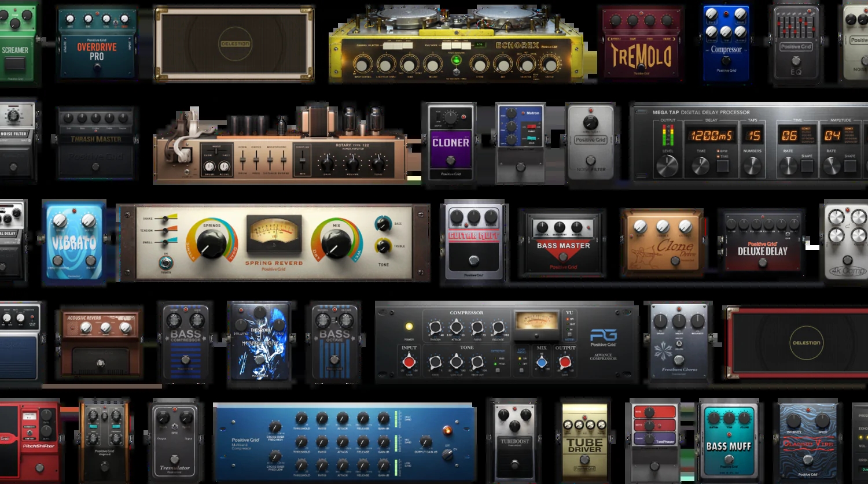The height and width of the screenshot is (484, 868).
Task: Toggle the Spring Reverb power switch
Action: (x=166, y=263)
